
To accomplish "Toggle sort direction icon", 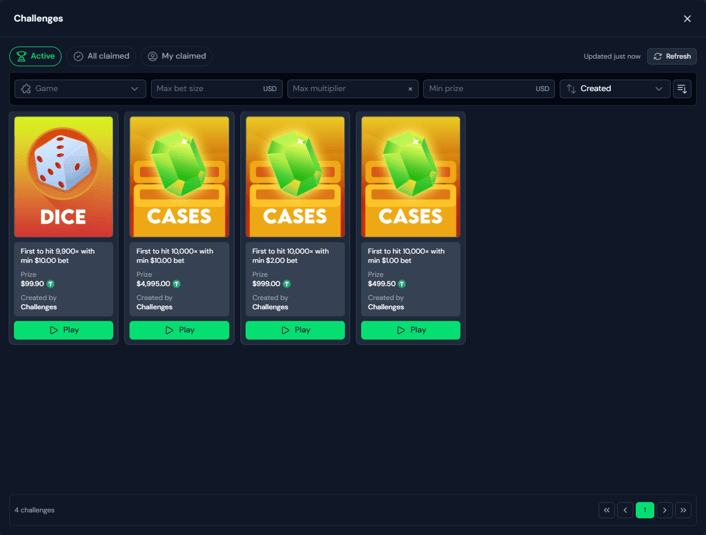I will (682, 89).
